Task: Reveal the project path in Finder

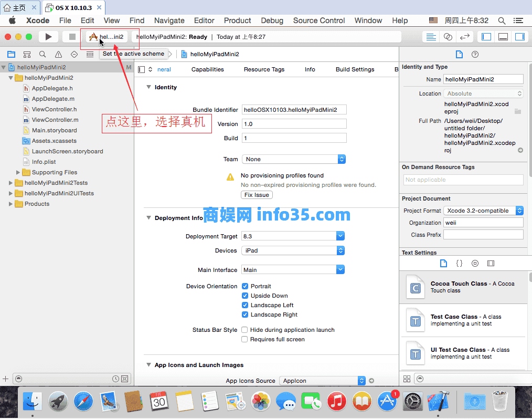Action: point(520,150)
